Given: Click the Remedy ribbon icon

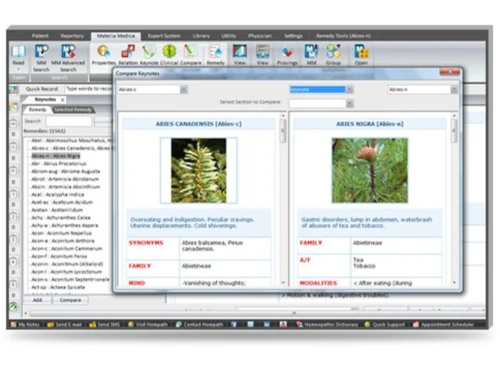Looking at the screenshot, I should [216, 55].
